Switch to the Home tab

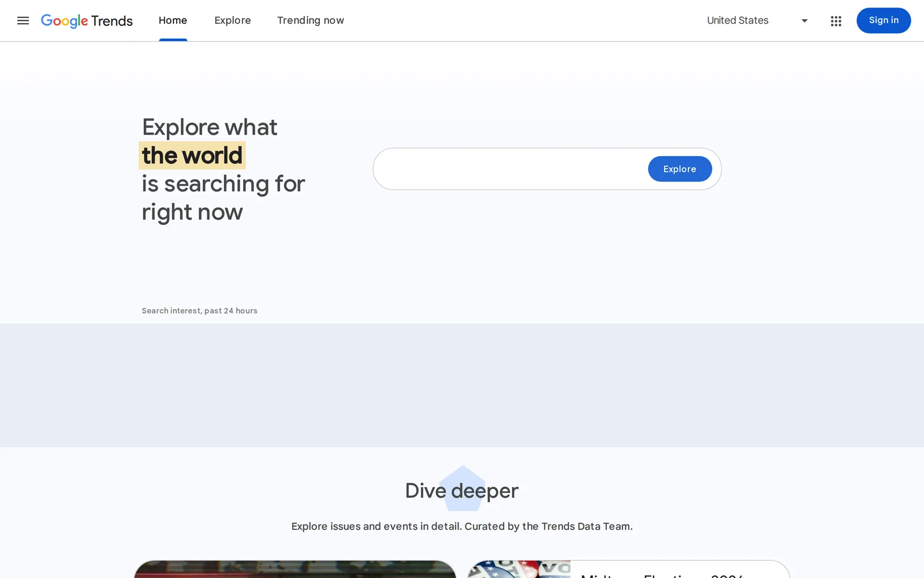pos(173,21)
